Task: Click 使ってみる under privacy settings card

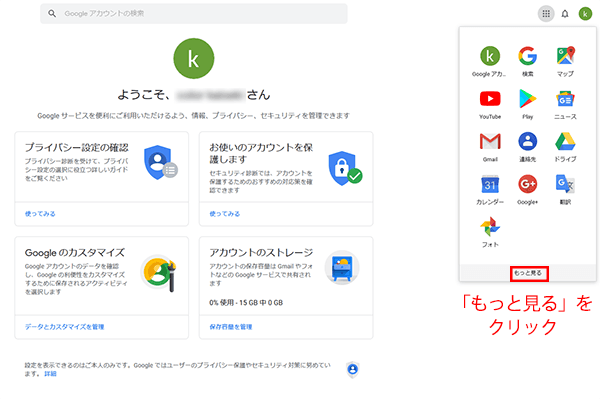Action: (x=40, y=214)
